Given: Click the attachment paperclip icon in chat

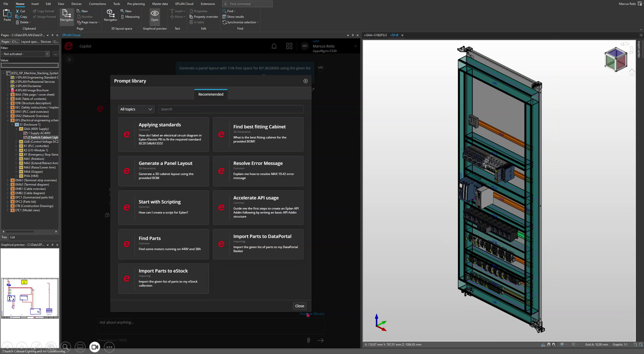Looking at the screenshot, I should (308, 340).
